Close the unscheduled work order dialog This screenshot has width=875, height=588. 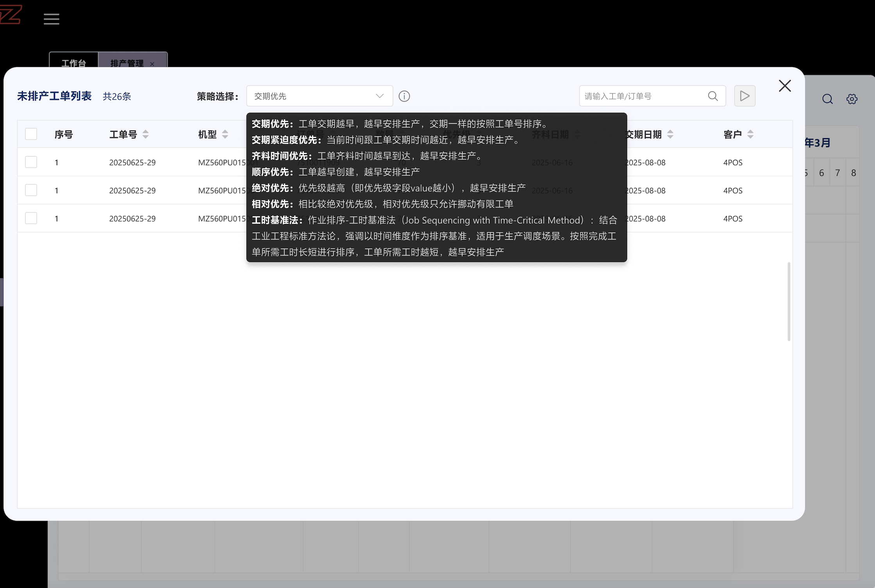pos(785,86)
